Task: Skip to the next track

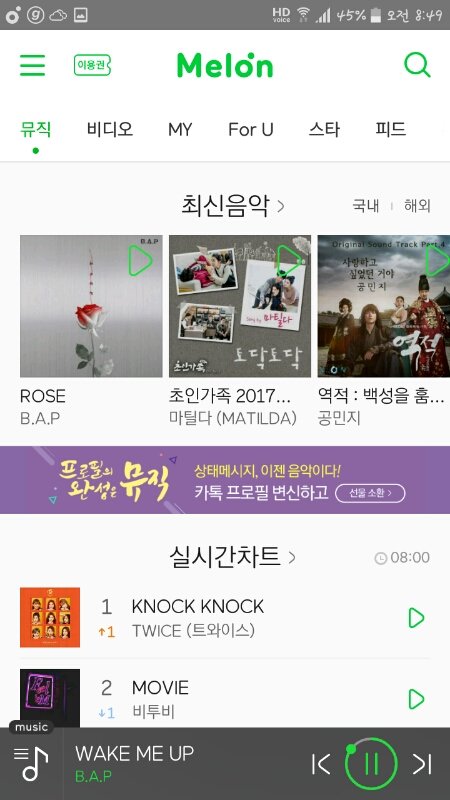Action: [x=422, y=764]
